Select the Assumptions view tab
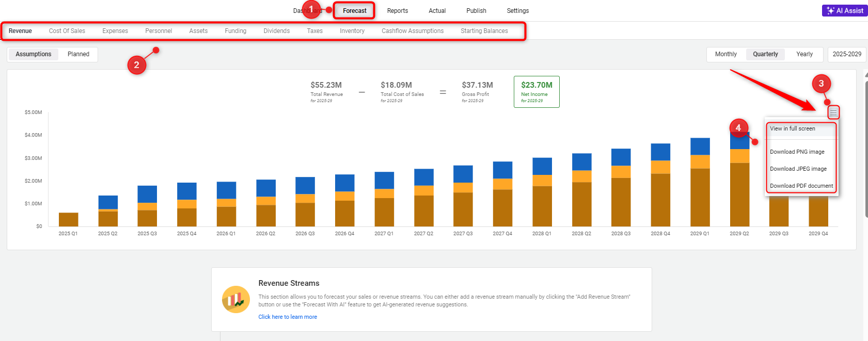Screen dimensions: 868x341 click(34, 54)
